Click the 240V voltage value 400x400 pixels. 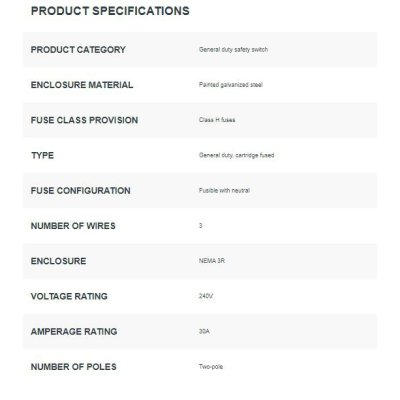(x=206, y=296)
